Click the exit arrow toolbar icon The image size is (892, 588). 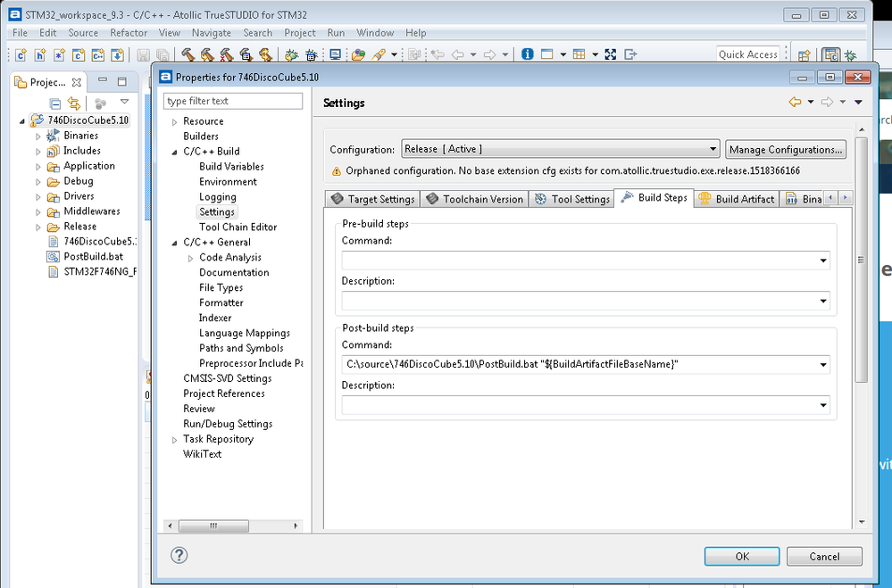630,54
